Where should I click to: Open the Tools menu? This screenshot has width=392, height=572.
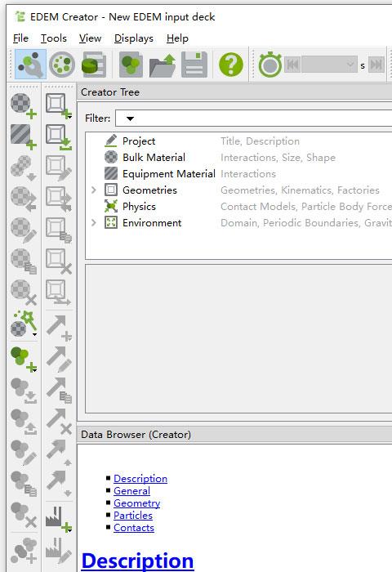54,38
